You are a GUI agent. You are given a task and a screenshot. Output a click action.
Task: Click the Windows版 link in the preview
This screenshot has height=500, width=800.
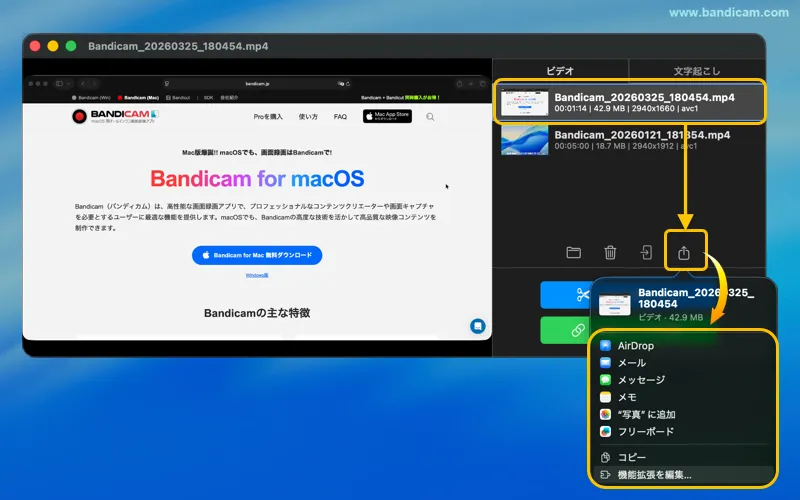[257, 276]
